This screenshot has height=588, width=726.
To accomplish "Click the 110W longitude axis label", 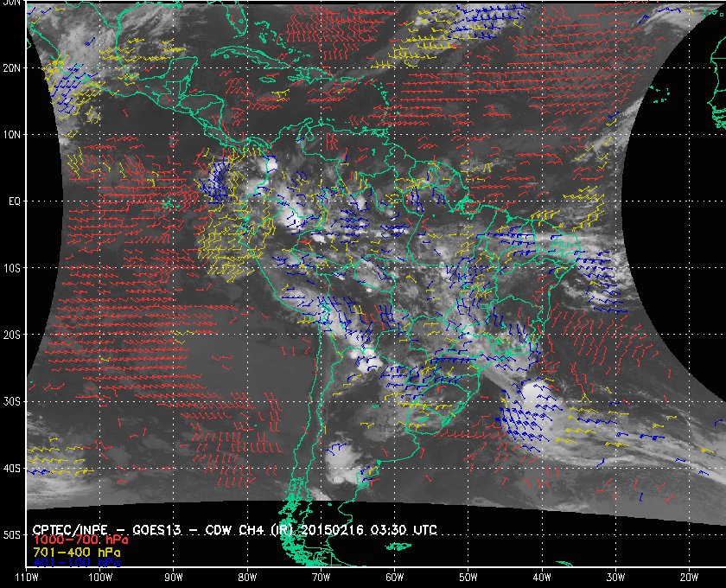I will tap(27, 578).
